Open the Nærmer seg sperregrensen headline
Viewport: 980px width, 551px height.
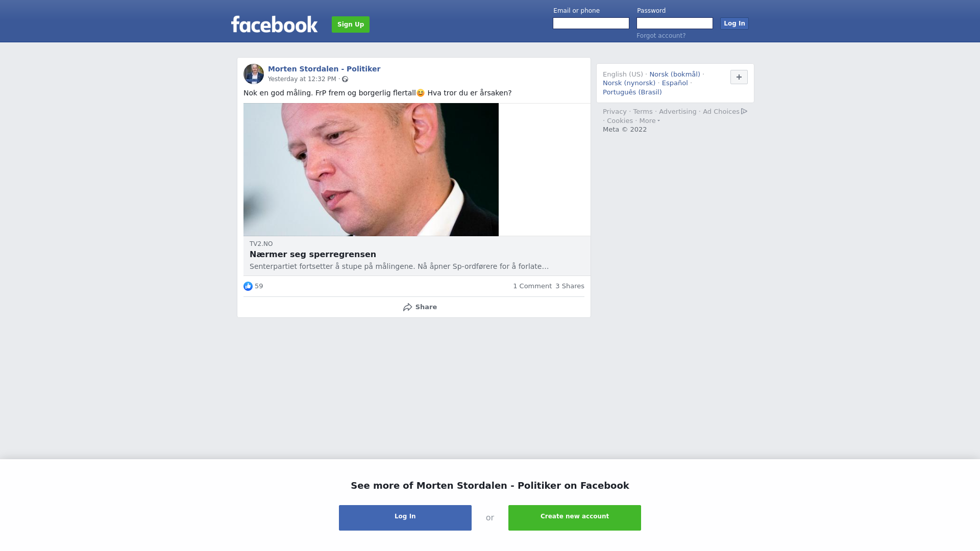pos(313,254)
